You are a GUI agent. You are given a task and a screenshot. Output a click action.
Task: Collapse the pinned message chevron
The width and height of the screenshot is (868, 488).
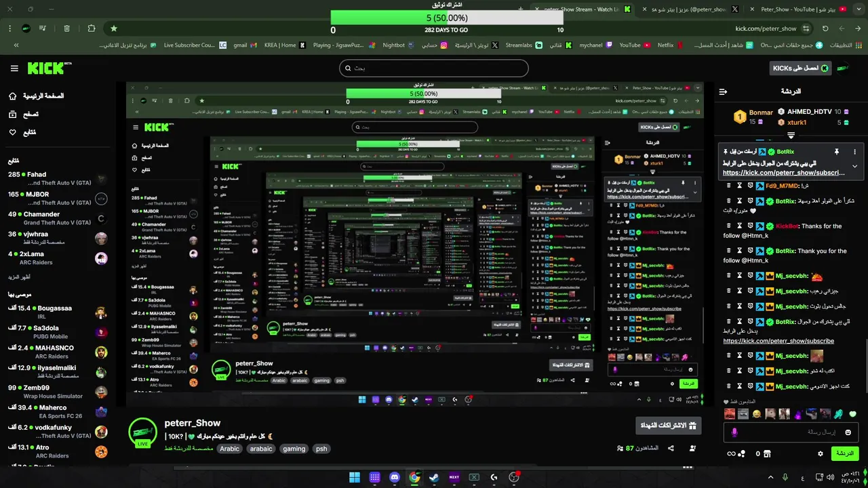click(x=854, y=166)
